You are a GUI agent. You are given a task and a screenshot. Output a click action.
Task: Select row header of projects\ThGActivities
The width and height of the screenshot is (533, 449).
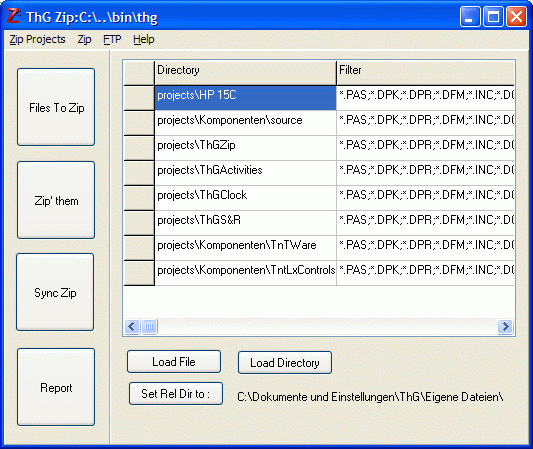pos(139,173)
